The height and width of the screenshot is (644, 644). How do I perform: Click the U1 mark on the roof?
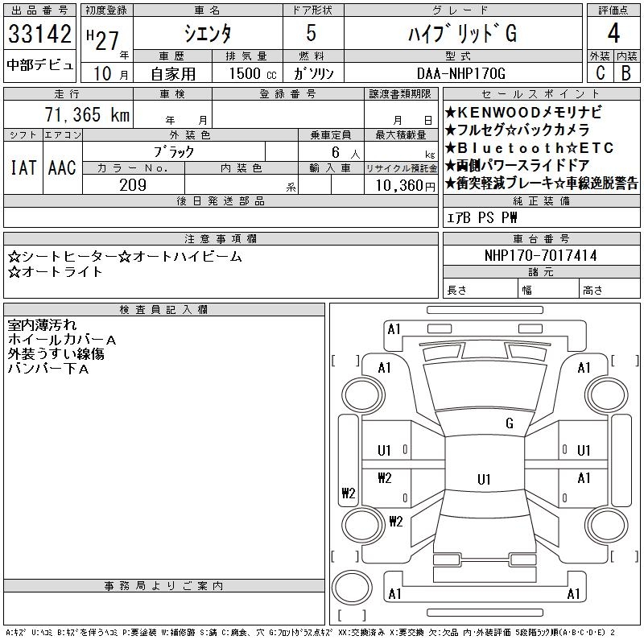pos(484,479)
